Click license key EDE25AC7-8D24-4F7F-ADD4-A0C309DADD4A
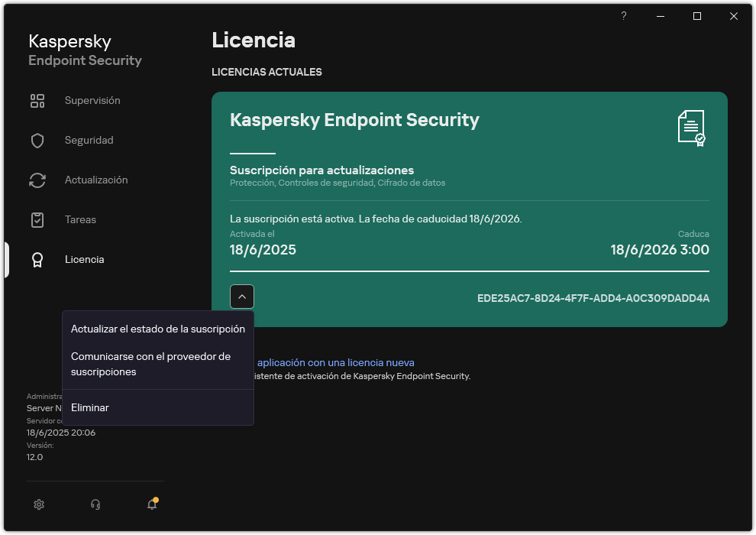The width and height of the screenshot is (756, 535). (593, 298)
